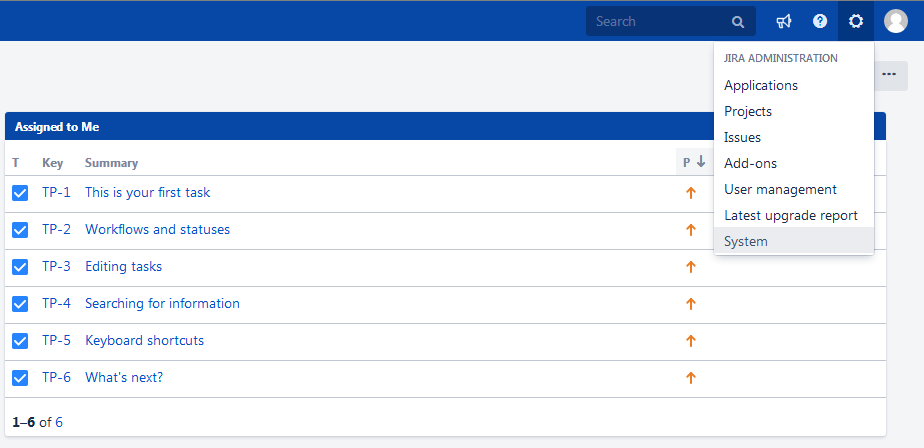The width and height of the screenshot is (924, 448).
Task: Click the Summary column header
Action: tap(111, 163)
